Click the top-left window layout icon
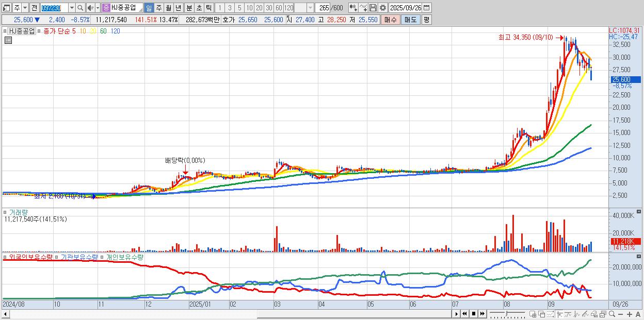Image resolution: width=644 pixels, height=320 pixels. click(x=7, y=8)
